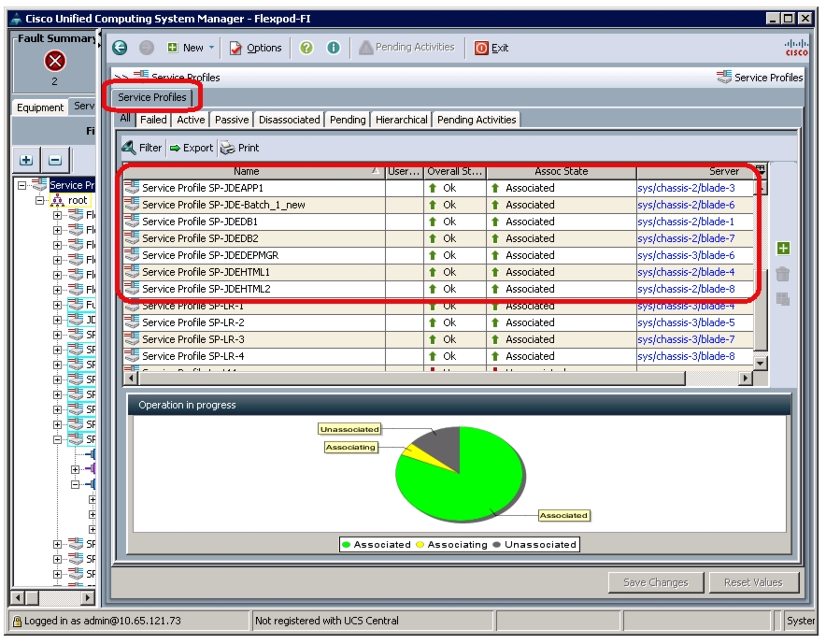The width and height of the screenshot is (826, 644).
Task: Click the green plus add icon beside table
Action: 783,249
